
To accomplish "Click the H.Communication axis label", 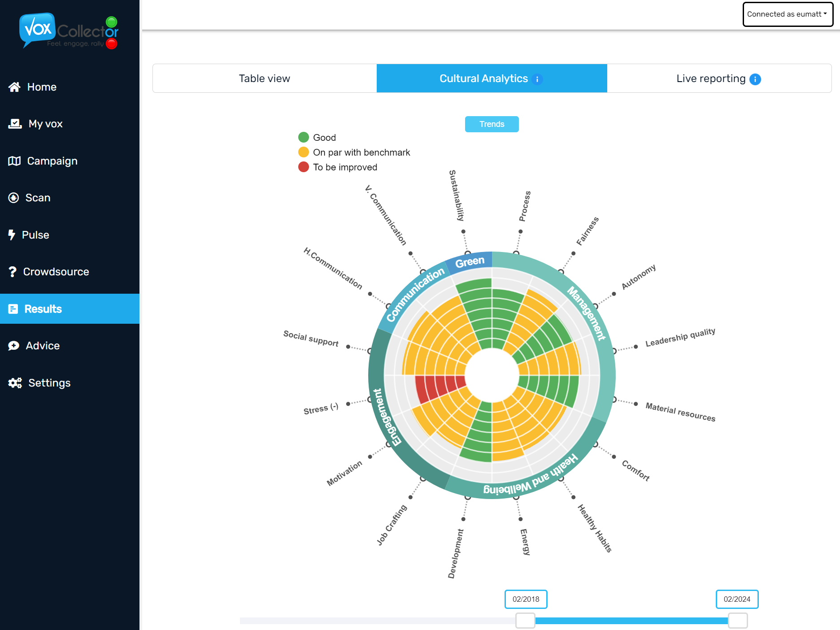I will coord(333,268).
